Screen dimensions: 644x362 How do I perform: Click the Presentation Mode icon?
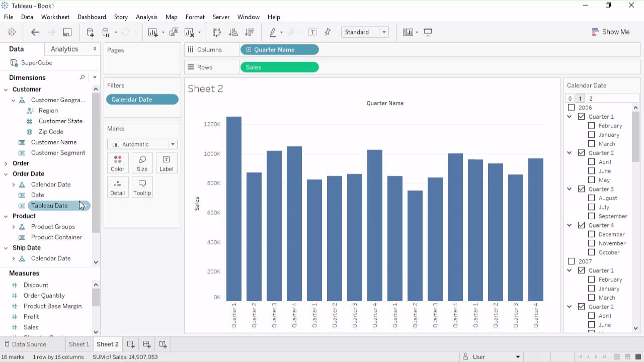coord(428,32)
